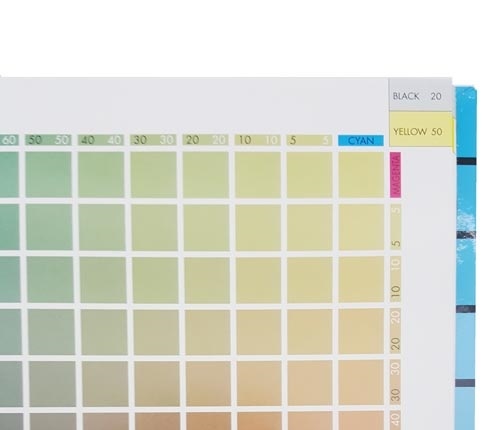Click the magenta row label 20
Image resolution: width=500 pixels, height=430 pixels.
click(395, 331)
